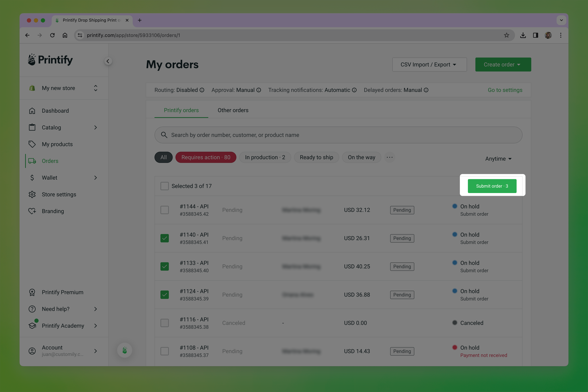Open browser downloads
The image size is (588, 392).
523,35
